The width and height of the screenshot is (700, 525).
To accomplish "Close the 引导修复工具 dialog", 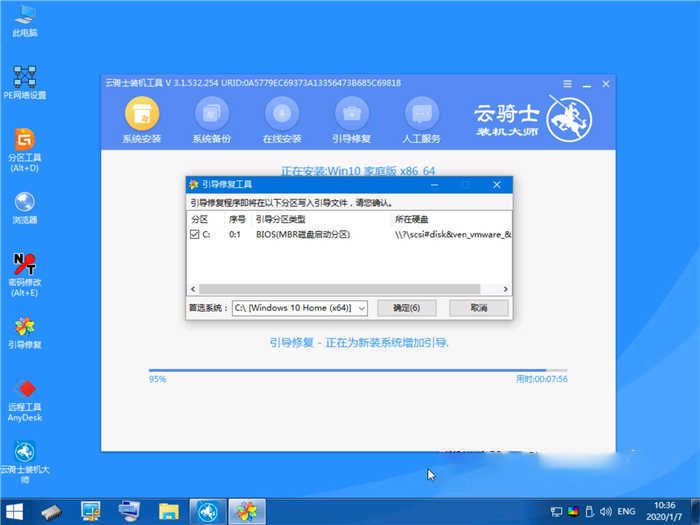I will tap(496, 184).
